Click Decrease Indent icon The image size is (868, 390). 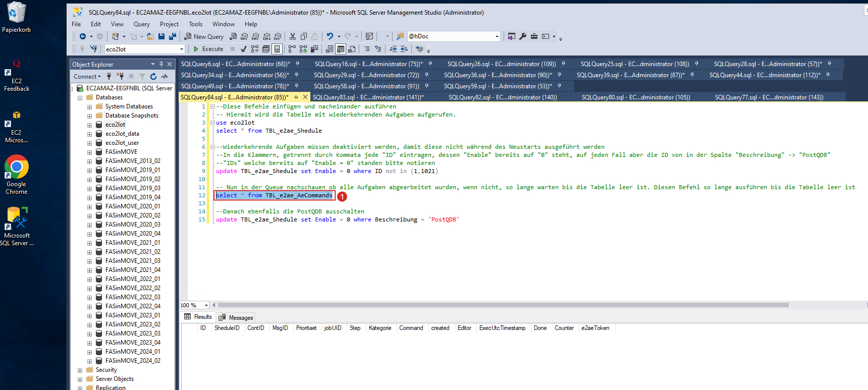393,49
